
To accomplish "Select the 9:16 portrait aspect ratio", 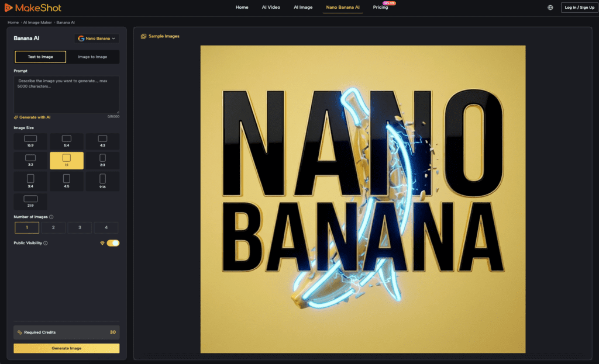I will [104, 181].
